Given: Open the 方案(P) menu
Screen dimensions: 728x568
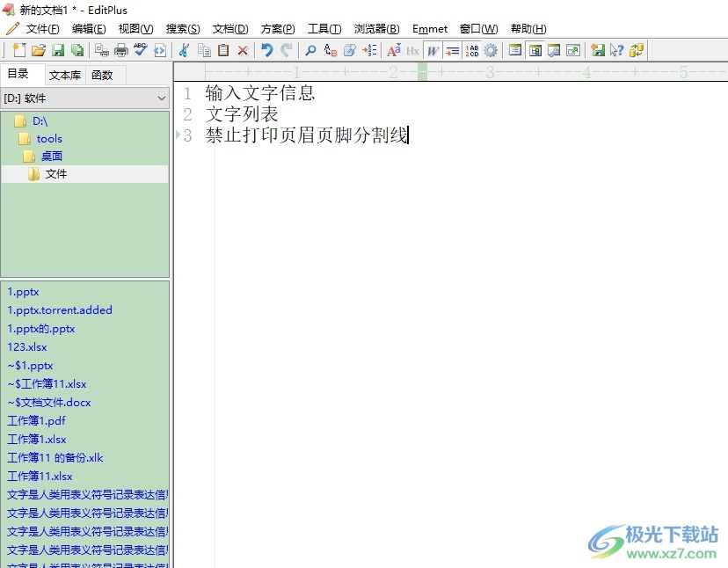Looking at the screenshot, I should pos(278,29).
